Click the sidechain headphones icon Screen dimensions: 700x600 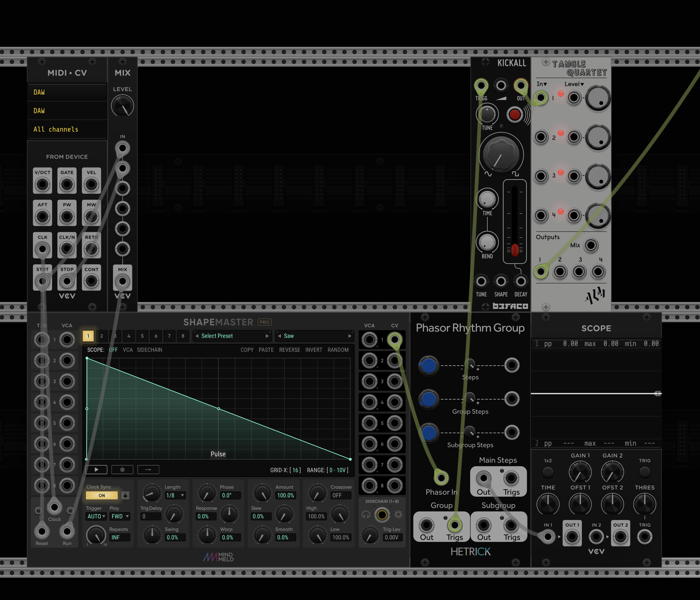click(x=366, y=515)
